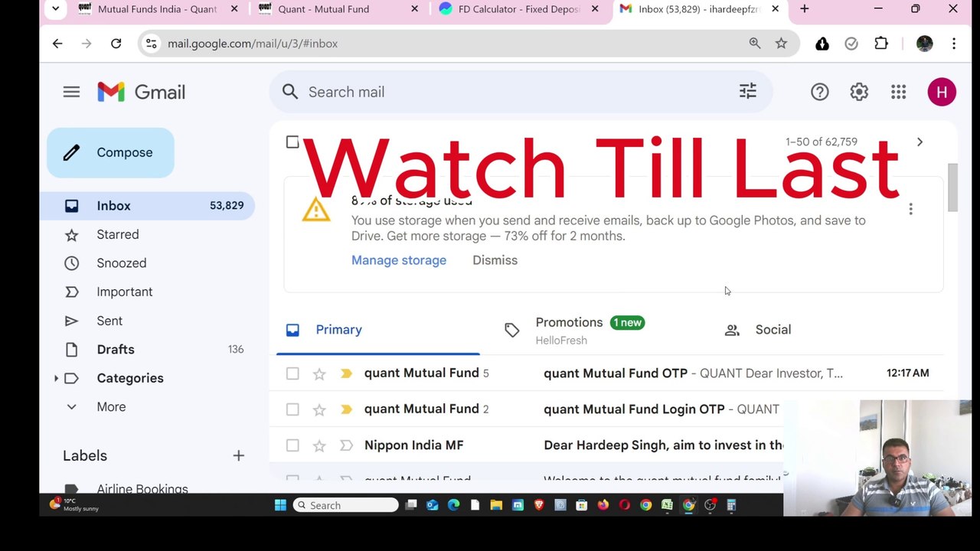This screenshot has width=980, height=551.
Task: Click the Gmail logo
Action: (x=142, y=92)
